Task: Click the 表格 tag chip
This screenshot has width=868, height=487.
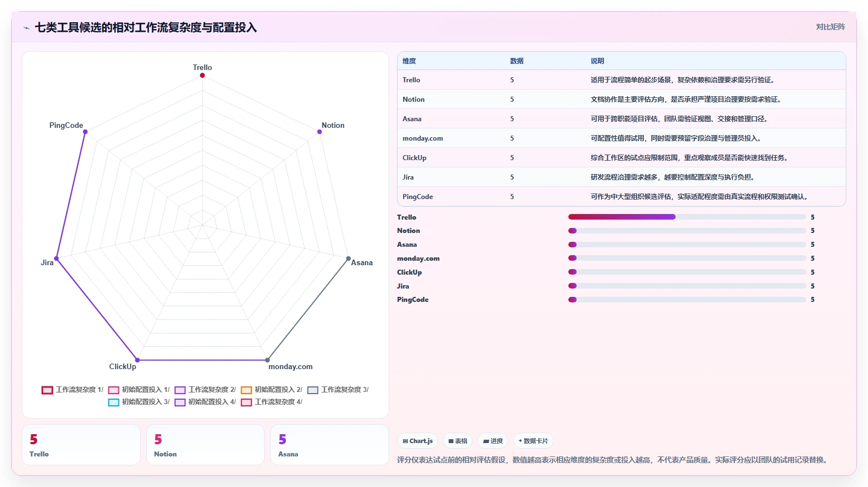Action: [458, 441]
